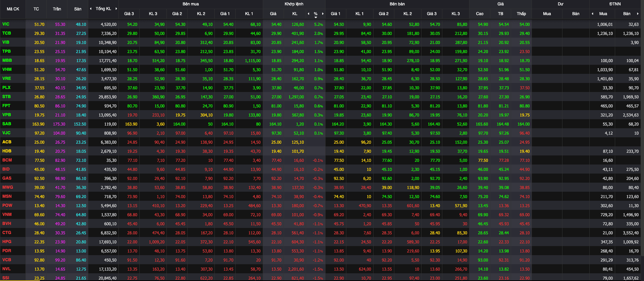Click the Dư Mua column header
Image resolution: width=644 pixels, height=281 pixels.
click(x=547, y=14)
